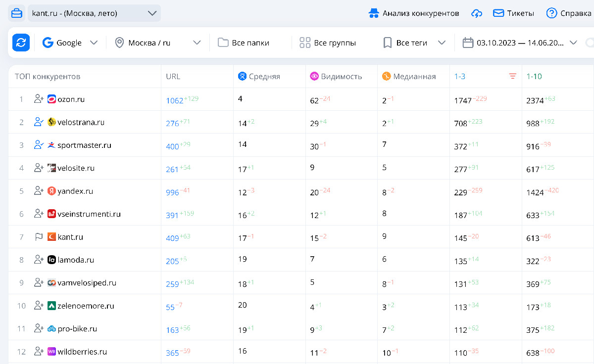Open URL count 996 for yandex.ru
The image size is (594, 364).
(x=172, y=193)
